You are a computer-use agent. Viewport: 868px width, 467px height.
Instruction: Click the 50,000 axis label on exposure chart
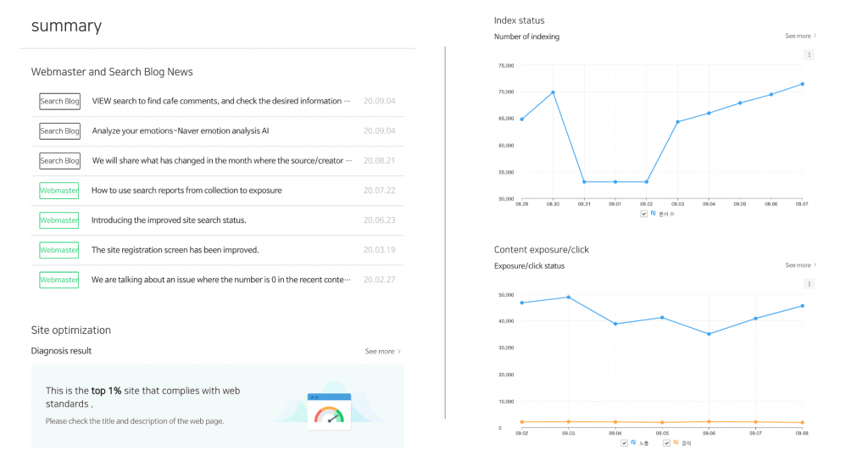point(506,295)
